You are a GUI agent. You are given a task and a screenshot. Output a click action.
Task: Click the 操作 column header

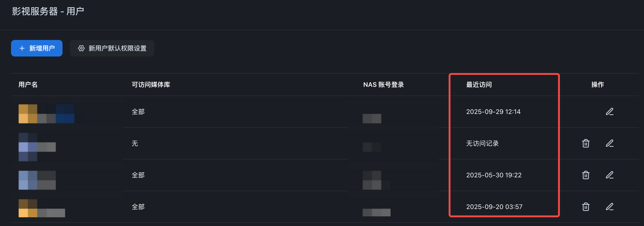click(598, 85)
